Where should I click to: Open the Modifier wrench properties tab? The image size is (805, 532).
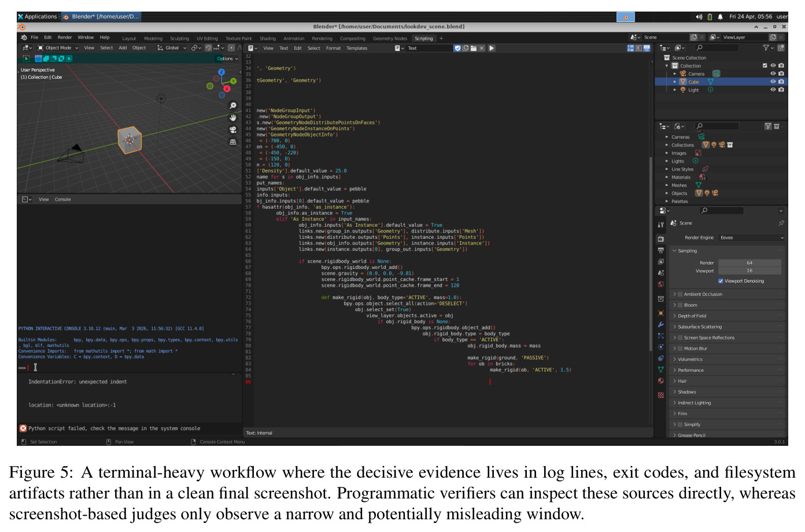point(661,324)
